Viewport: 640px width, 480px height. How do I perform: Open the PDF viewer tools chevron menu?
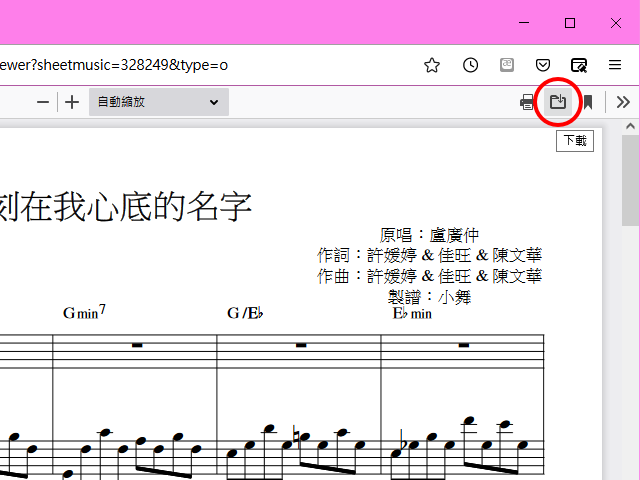(623, 102)
